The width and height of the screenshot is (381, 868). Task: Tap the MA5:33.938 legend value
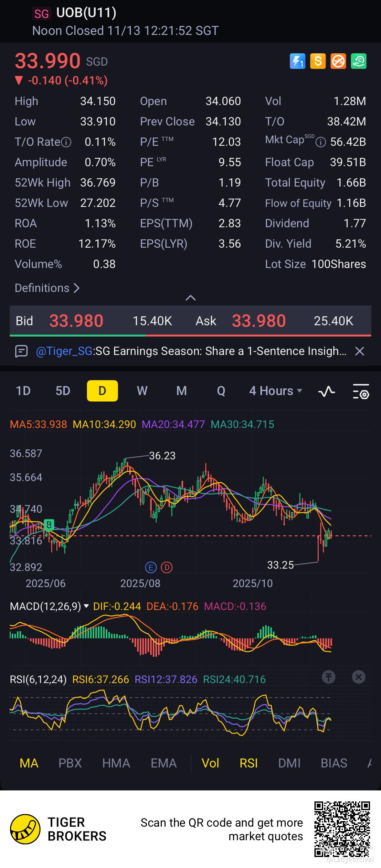point(38,424)
